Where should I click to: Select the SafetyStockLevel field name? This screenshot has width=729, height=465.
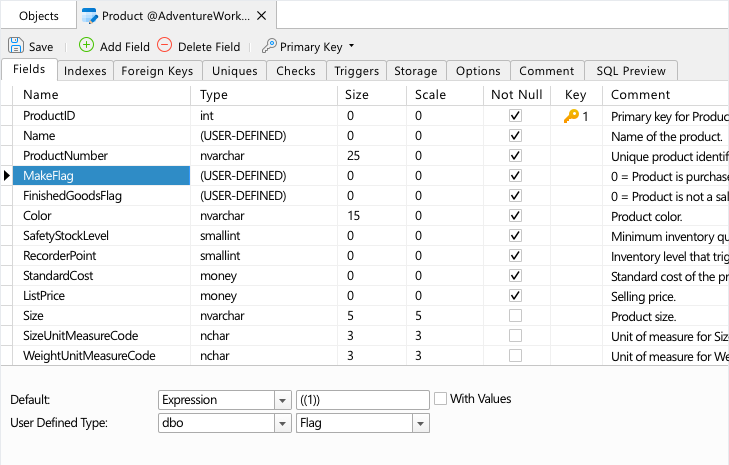[x=66, y=236]
